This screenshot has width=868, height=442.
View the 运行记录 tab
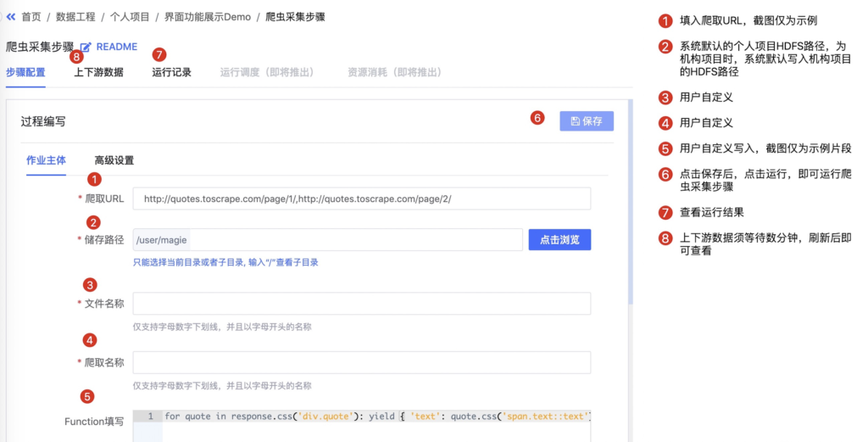pyautogui.click(x=171, y=72)
